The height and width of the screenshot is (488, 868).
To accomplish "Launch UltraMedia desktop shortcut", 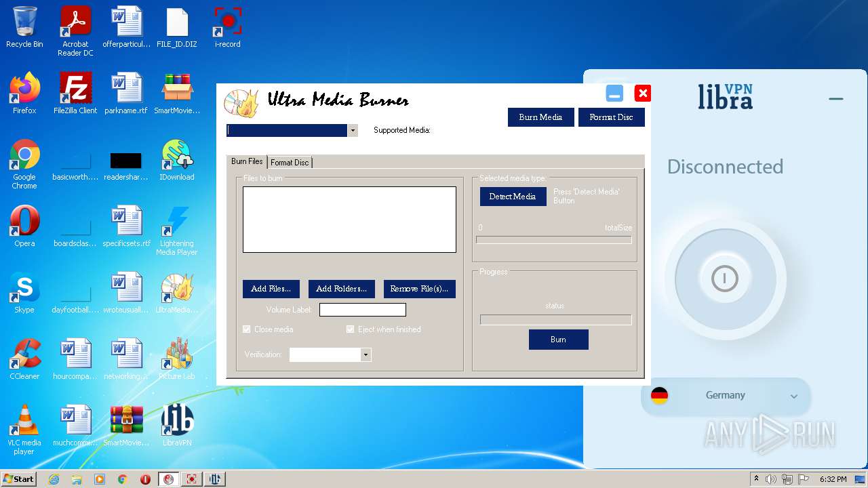I will coord(177,293).
